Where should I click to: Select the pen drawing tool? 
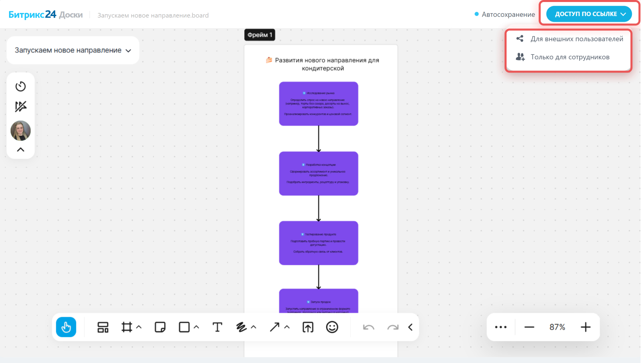[241, 327]
